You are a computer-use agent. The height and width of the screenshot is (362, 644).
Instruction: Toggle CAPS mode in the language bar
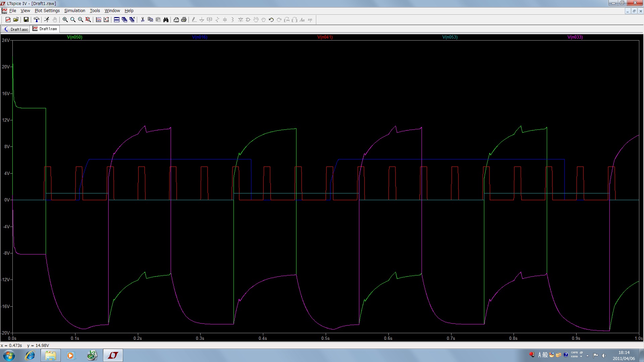[574, 352]
